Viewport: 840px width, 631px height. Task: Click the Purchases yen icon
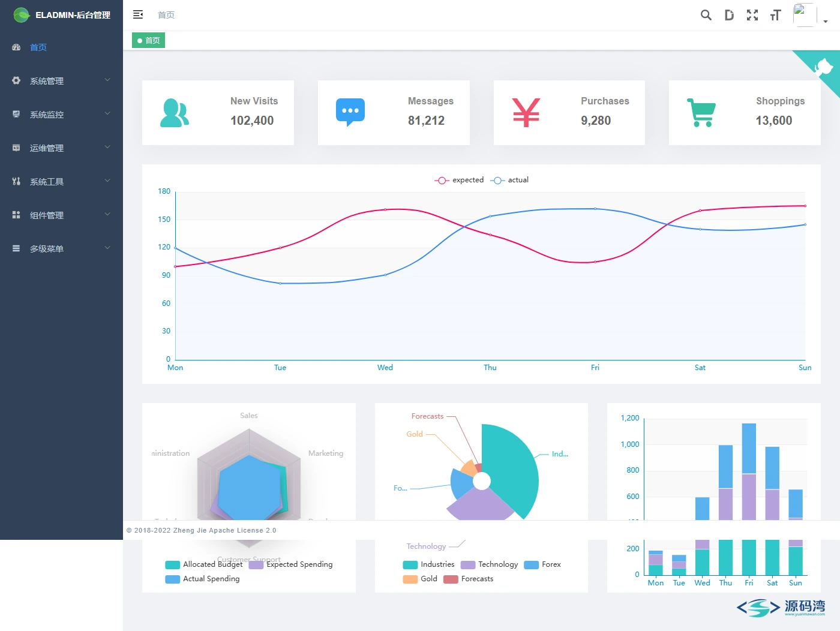(526, 112)
